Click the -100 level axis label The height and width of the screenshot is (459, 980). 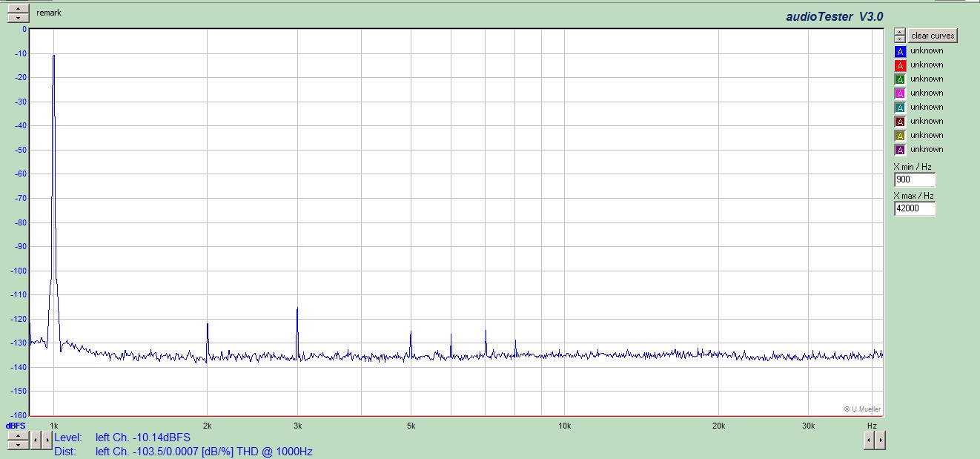(x=19, y=271)
